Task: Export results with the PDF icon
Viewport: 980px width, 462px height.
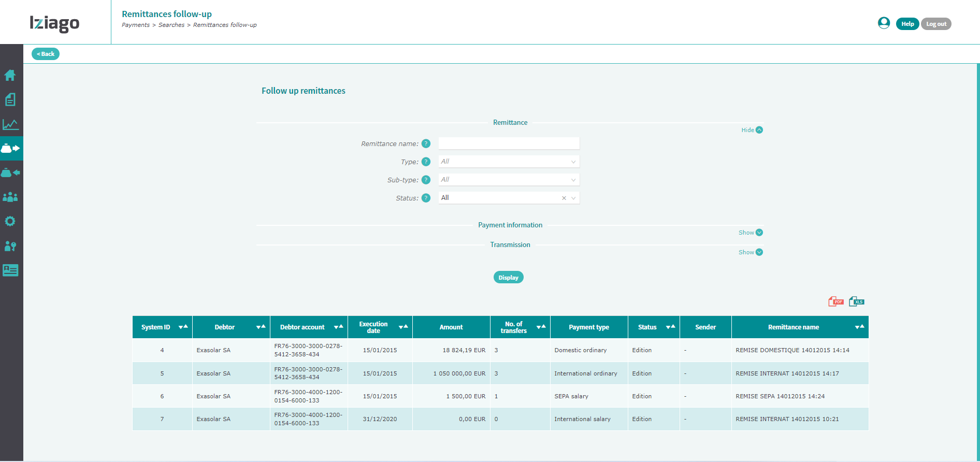Action: point(836,301)
